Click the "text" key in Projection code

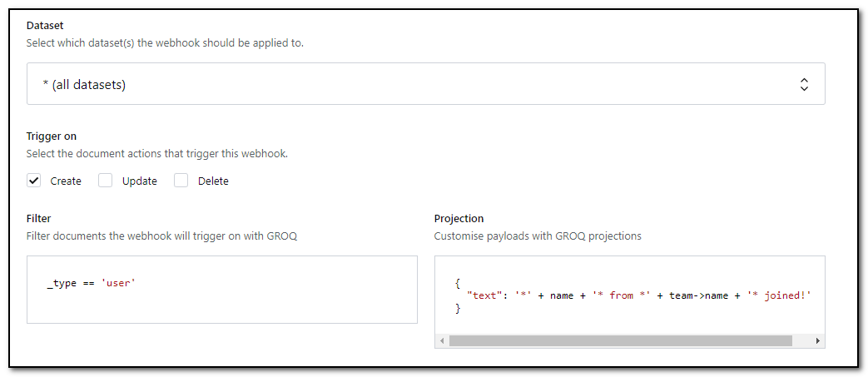click(x=485, y=295)
